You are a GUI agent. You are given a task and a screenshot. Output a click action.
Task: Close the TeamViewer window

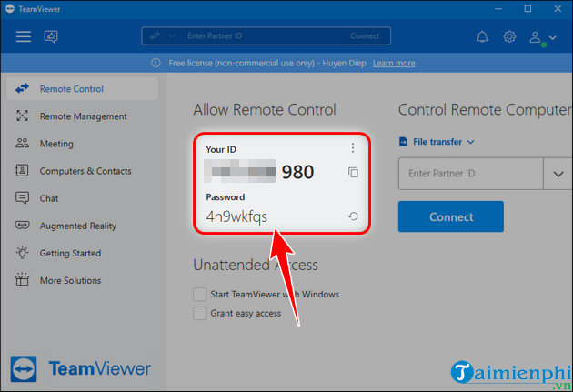tap(558, 9)
